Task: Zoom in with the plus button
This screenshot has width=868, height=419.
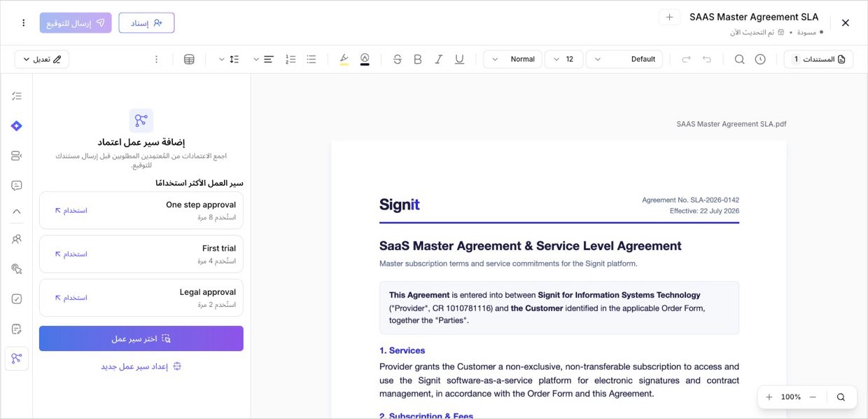Action: pyautogui.click(x=769, y=397)
